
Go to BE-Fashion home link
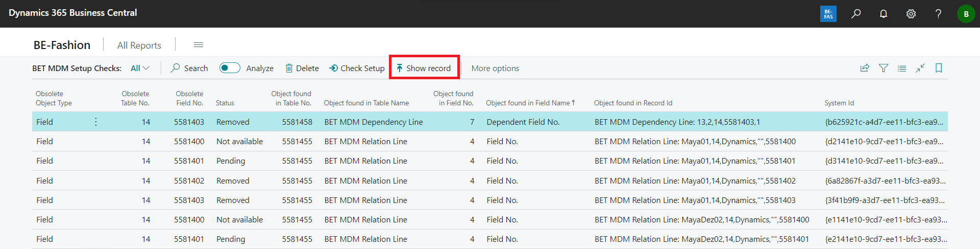click(62, 45)
